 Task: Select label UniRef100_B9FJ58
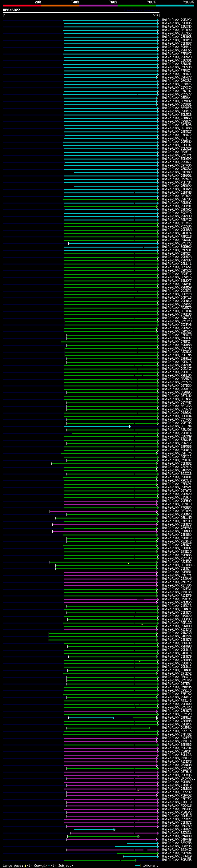coord(176,860)
